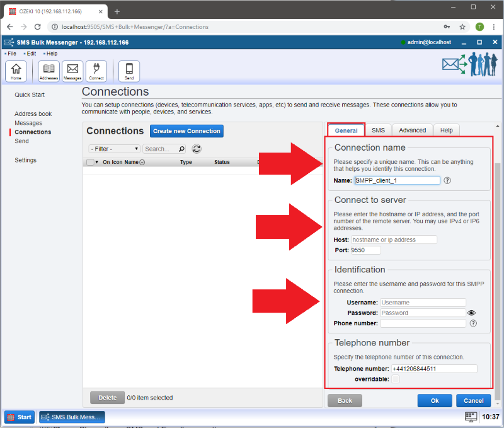Click the Connect plug icon

click(96, 71)
